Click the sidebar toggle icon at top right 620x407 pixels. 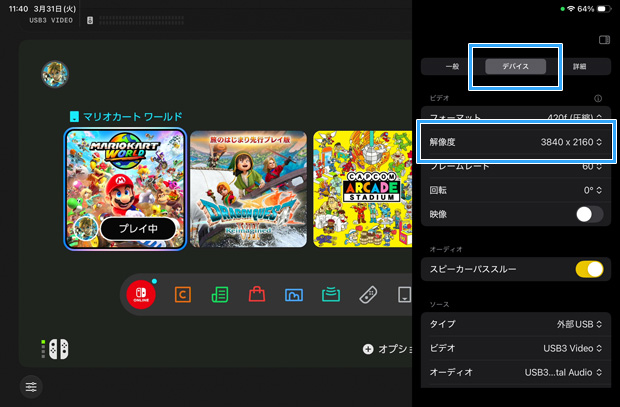[603, 40]
